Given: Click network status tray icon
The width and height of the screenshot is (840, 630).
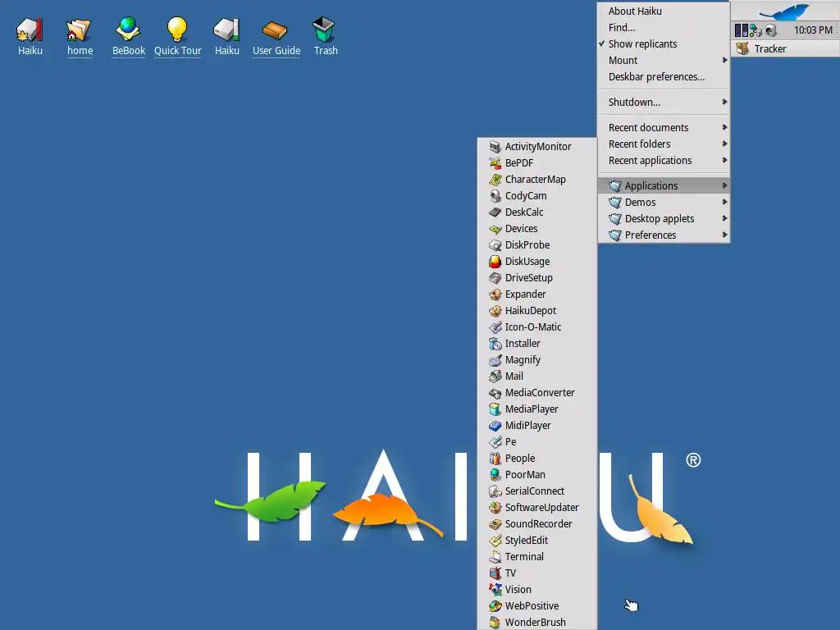Looking at the screenshot, I should (x=756, y=30).
